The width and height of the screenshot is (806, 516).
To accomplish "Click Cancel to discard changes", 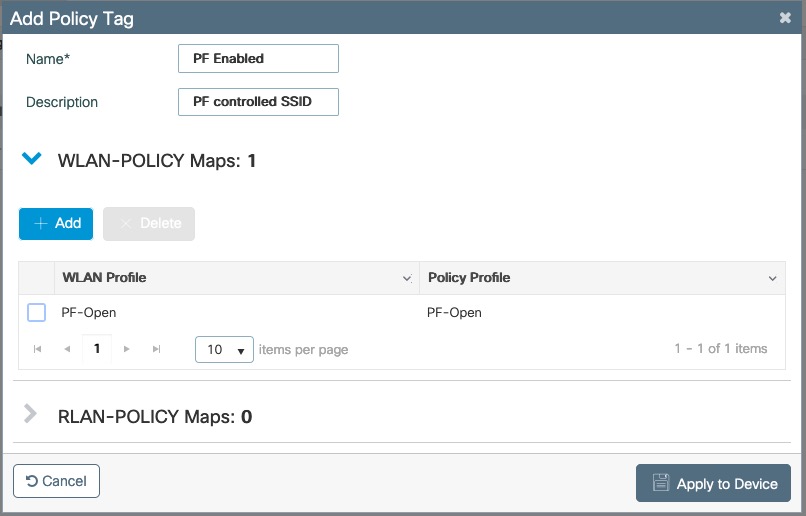I will pyautogui.click(x=57, y=481).
